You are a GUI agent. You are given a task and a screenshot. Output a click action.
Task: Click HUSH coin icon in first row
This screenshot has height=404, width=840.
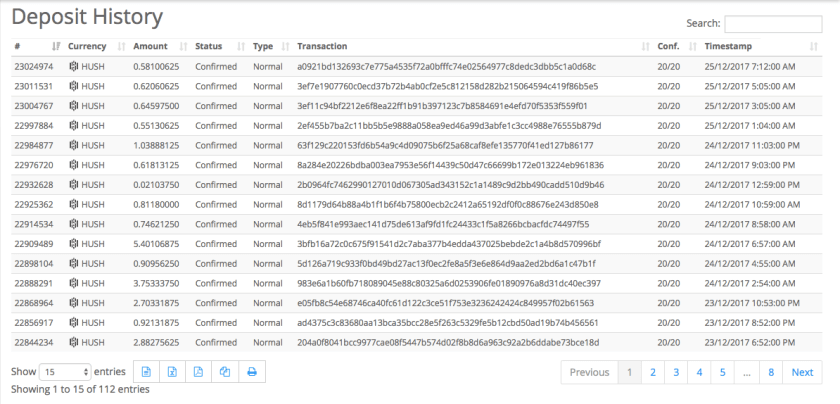point(73,66)
